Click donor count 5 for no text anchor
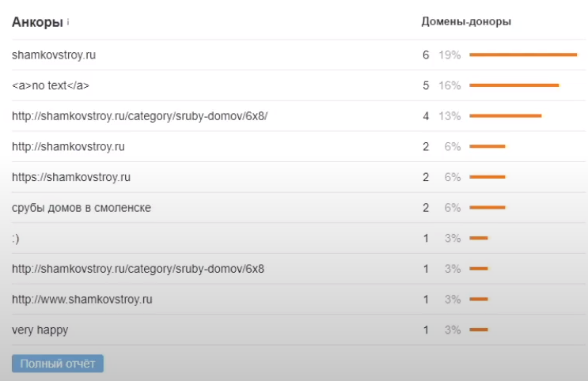The height and width of the screenshot is (381, 588). (x=426, y=85)
